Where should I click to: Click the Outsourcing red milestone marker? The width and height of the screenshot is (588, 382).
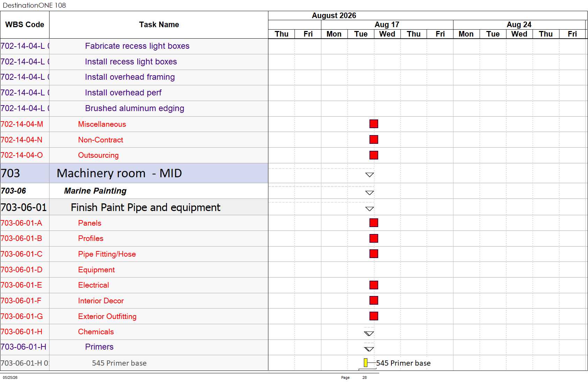(x=374, y=155)
